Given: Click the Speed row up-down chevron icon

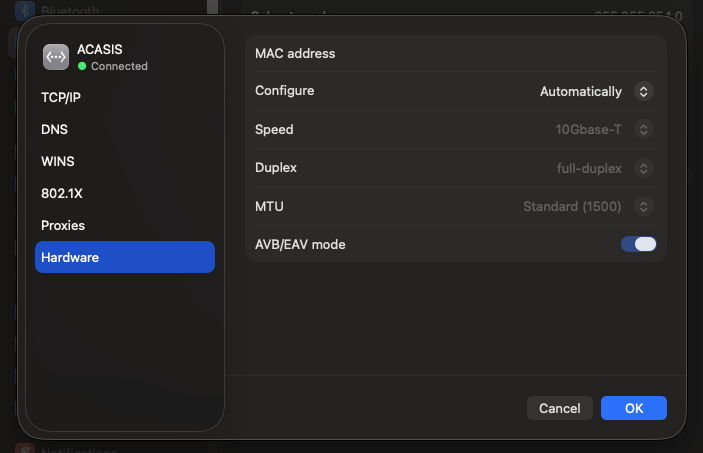Looking at the screenshot, I should tap(644, 130).
